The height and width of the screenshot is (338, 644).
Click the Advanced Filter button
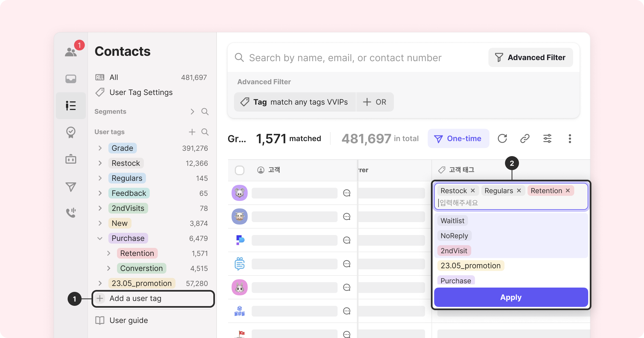pyautogui.click(x=530, y=57)
